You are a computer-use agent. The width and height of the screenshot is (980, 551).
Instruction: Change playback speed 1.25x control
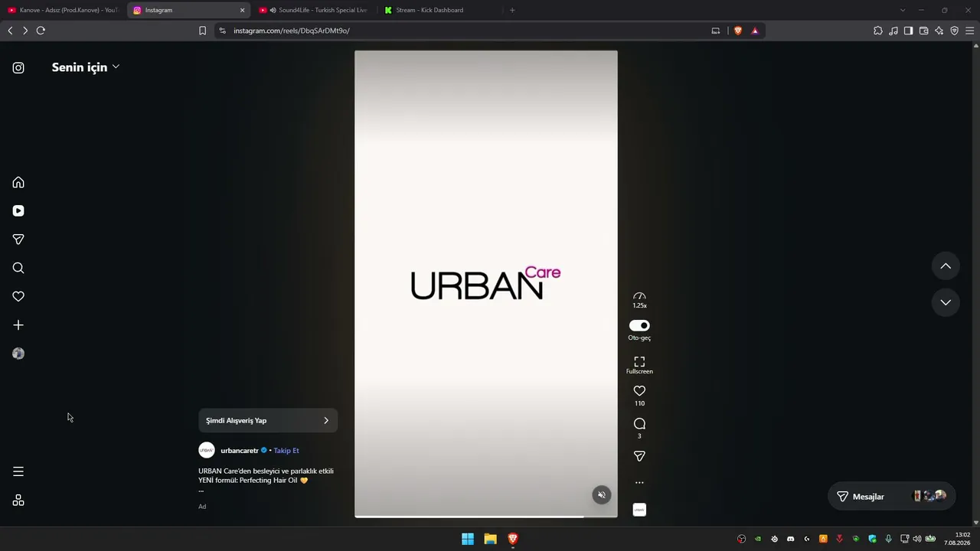pos(639,299)
